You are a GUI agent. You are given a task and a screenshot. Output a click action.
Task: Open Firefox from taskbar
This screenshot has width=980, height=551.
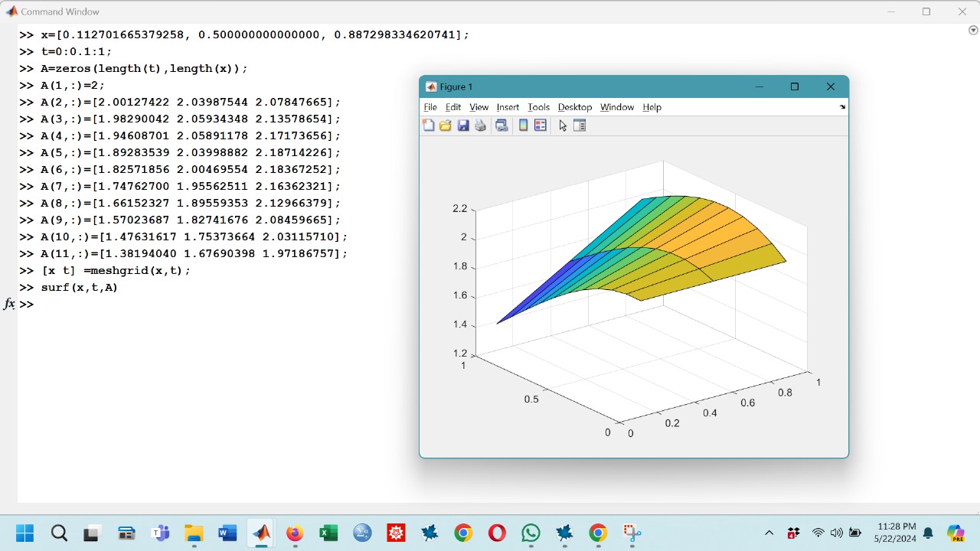(295, 533)
